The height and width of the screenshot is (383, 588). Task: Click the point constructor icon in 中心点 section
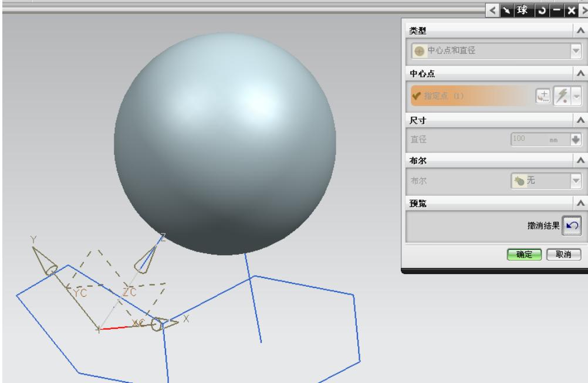[x=542, y=96]
